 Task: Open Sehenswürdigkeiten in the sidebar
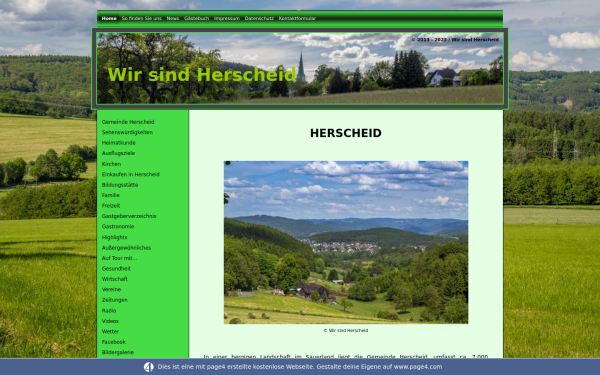click(x=127, y=132)
